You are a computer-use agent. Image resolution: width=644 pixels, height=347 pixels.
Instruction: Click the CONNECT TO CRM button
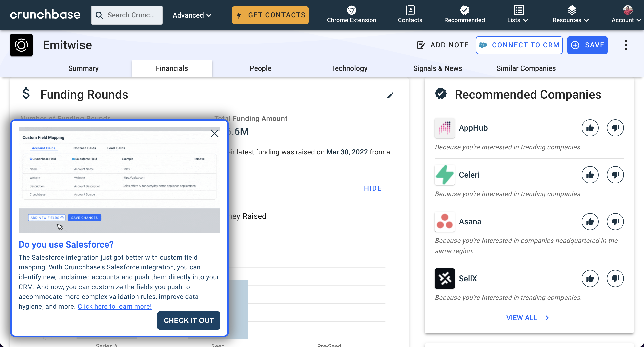pyautogui.click(x=519, y=45)
